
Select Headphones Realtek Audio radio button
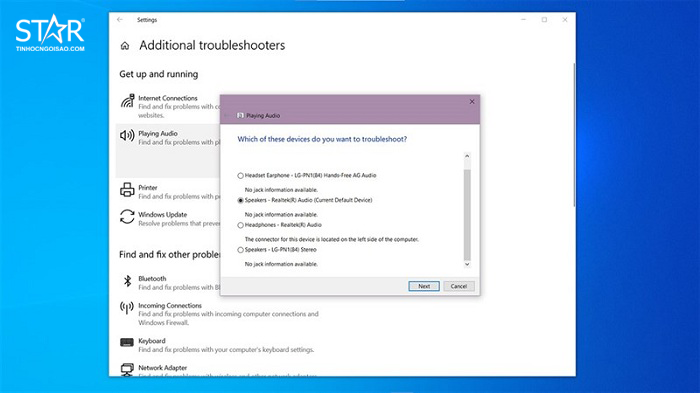241,226
